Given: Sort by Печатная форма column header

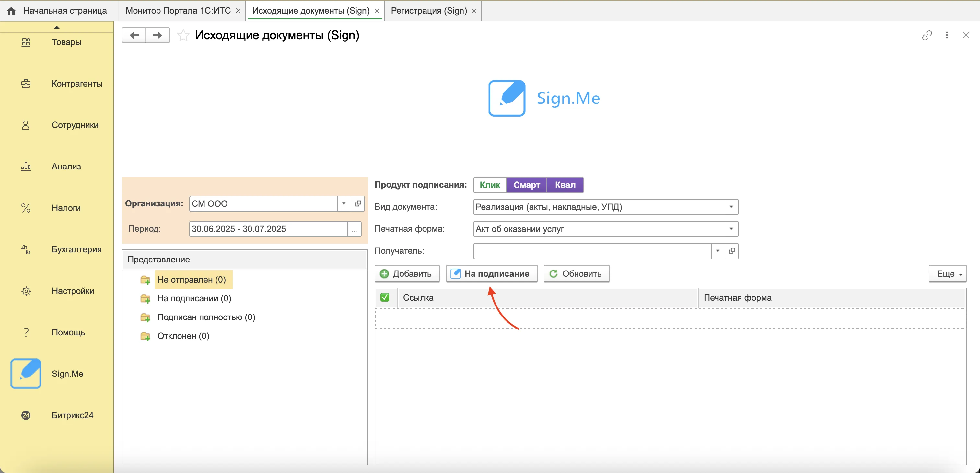Looking at the screenshot, I should tap(833, 298).
